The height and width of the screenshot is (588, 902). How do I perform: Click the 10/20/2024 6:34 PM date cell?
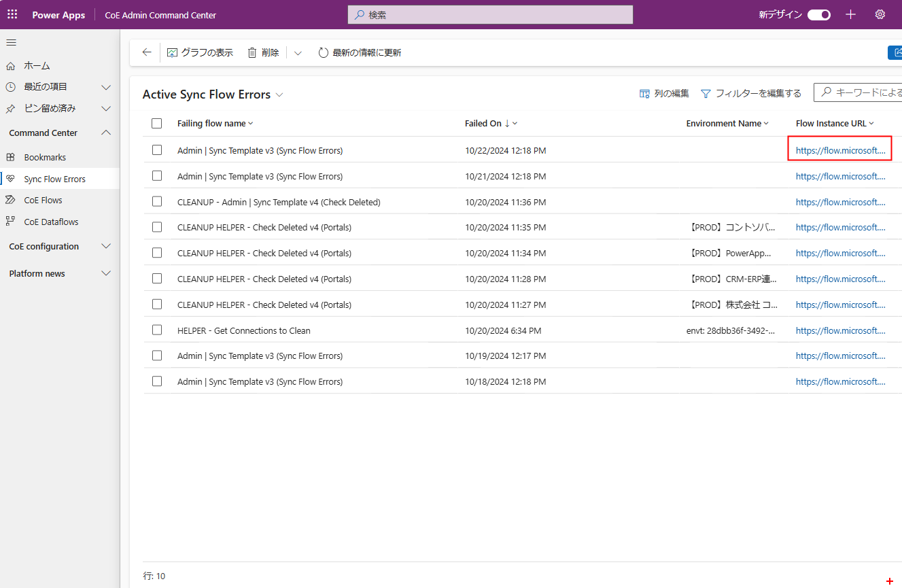point(503,330)
